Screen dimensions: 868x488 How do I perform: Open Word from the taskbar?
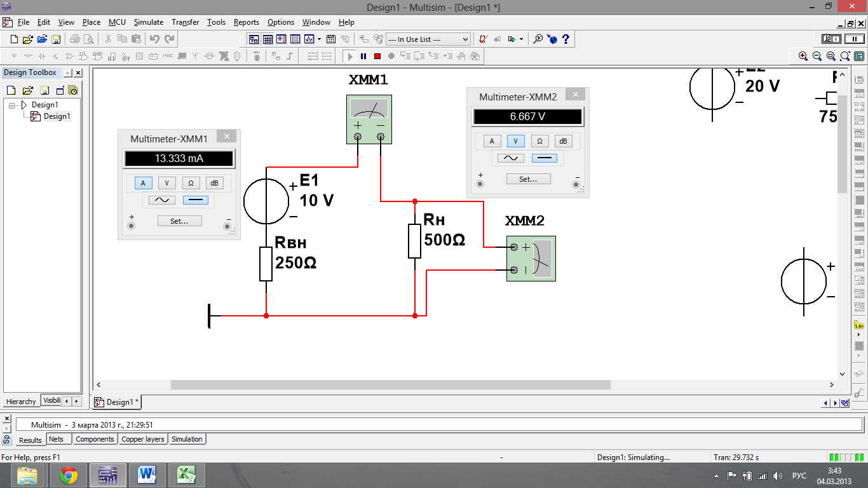coord(147,475)
